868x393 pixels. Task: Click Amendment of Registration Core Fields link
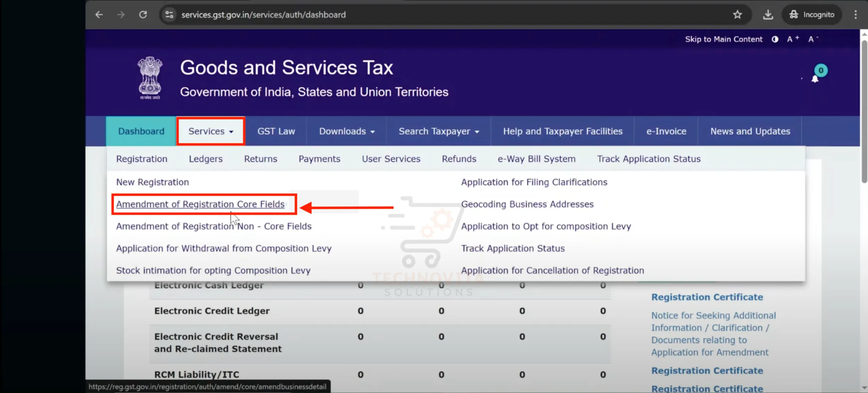click(x=200, y=204)
